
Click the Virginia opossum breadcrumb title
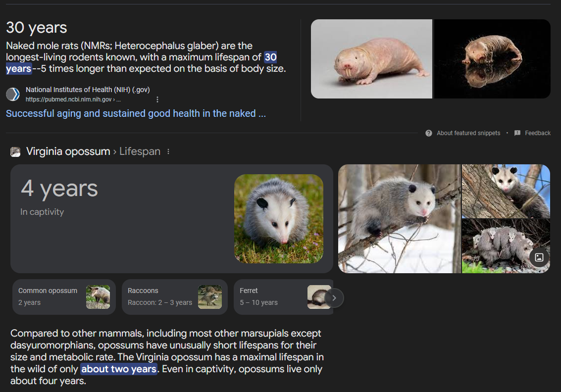coord(68,151)
